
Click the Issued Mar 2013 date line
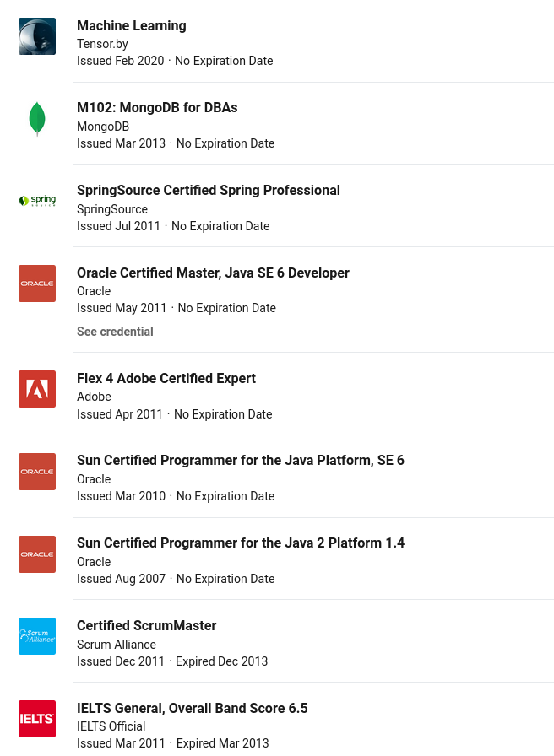[x=176, y=143]
